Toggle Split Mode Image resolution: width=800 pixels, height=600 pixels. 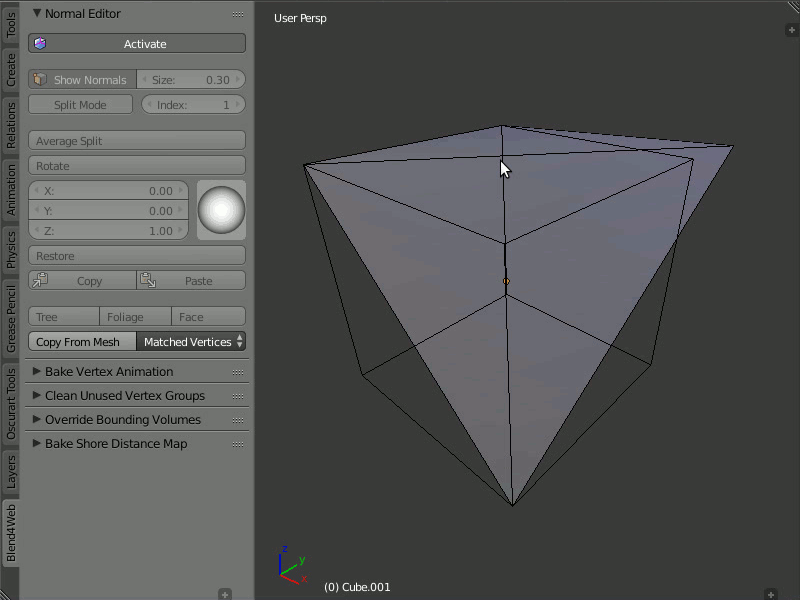pyautogui.click(x=80, y=105)
